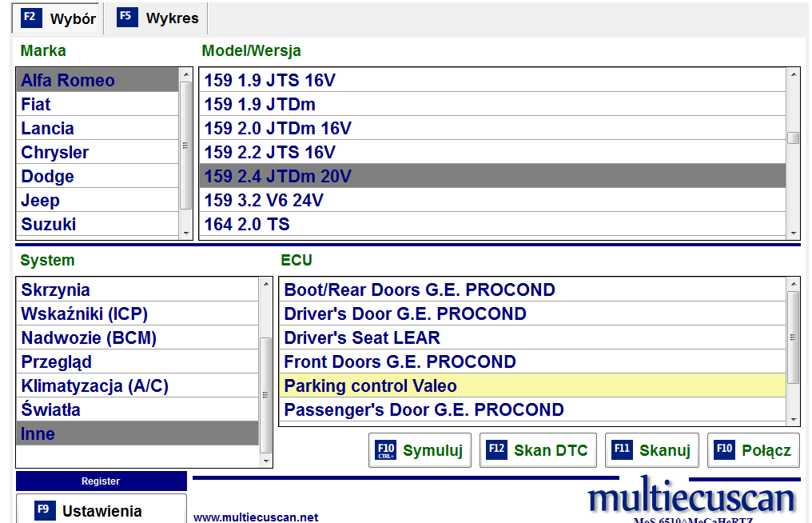Click ECU list scroll down arrow
812x523 pixels.
tap(794, 419)
